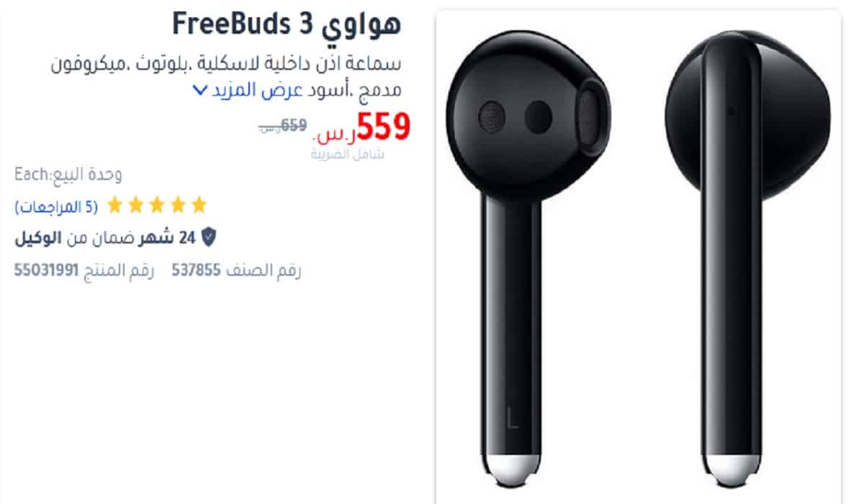Click the 559 sale price

tap(382, 127)
